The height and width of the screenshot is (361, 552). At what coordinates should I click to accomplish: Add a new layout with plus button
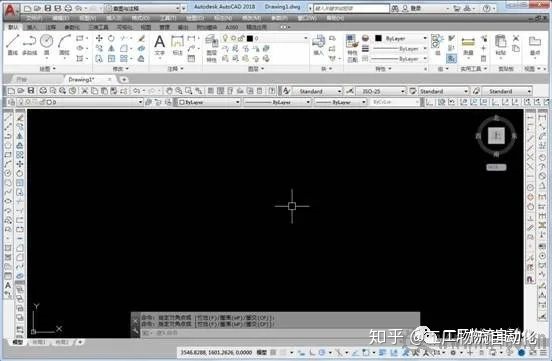click(80, 342)
